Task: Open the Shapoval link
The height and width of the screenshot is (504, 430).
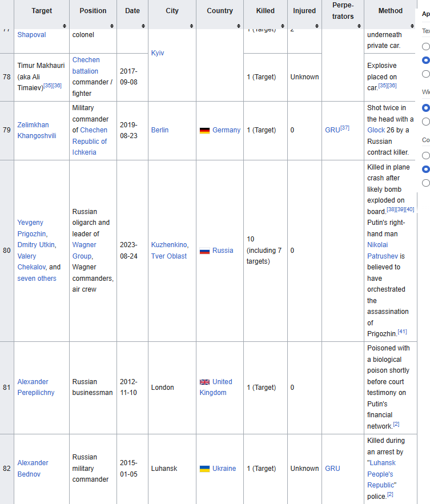Action: (x=31, y=35)
